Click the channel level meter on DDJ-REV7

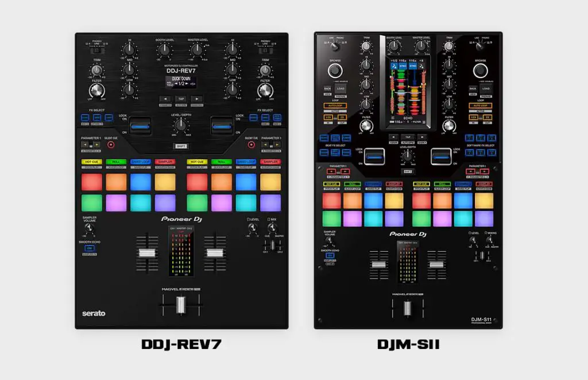coord(181,252)
